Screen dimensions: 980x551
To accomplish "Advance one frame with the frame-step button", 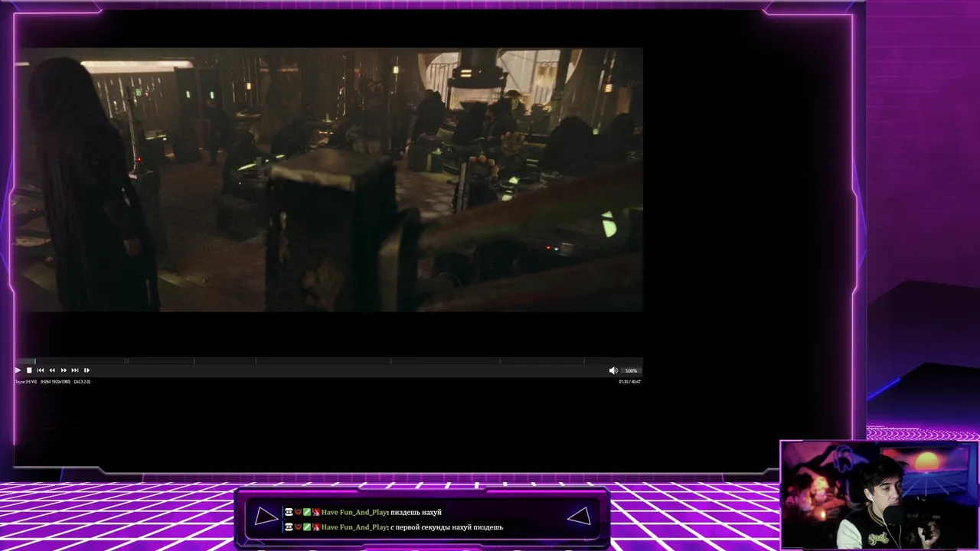I will point(87,370).
